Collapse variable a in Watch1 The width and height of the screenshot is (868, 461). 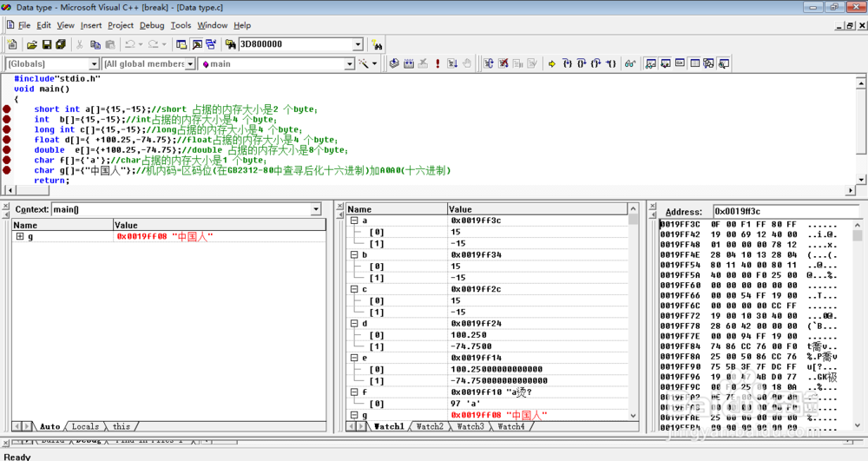tap(354, 221)
